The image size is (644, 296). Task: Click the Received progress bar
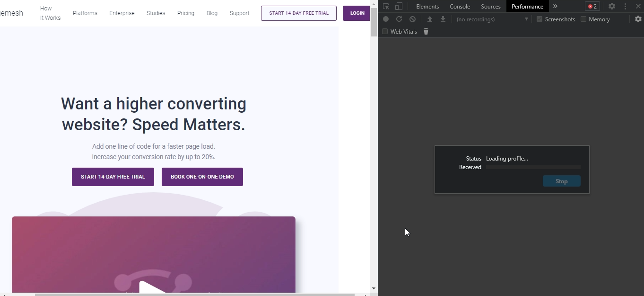(533, 167)
